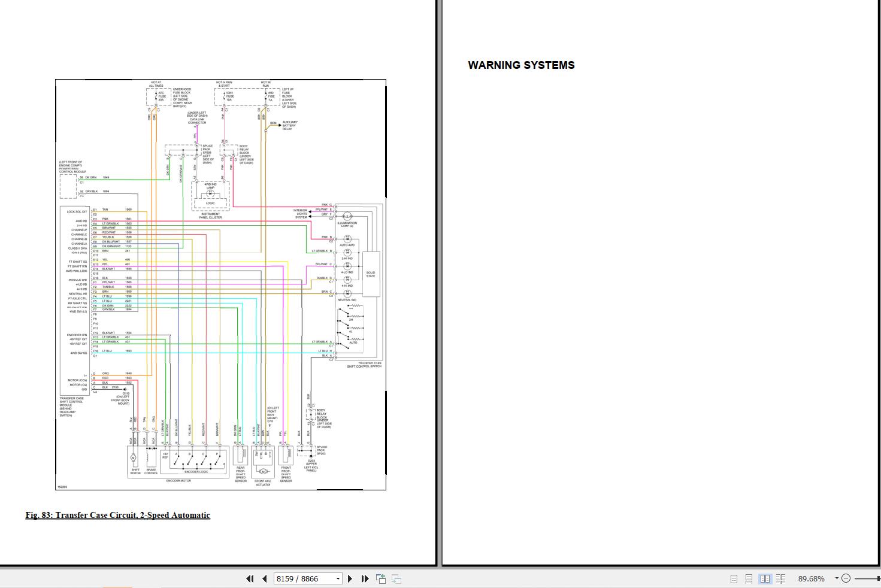
Task: Click the Fig. 83 Transfer Case Circuit link
Action: [117, 515]
